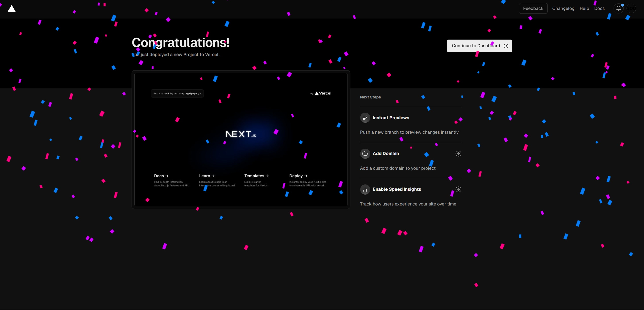Click the arrow icon in Continue to Dashboard
The image size is (644, 310).
[x=506, y=46]
